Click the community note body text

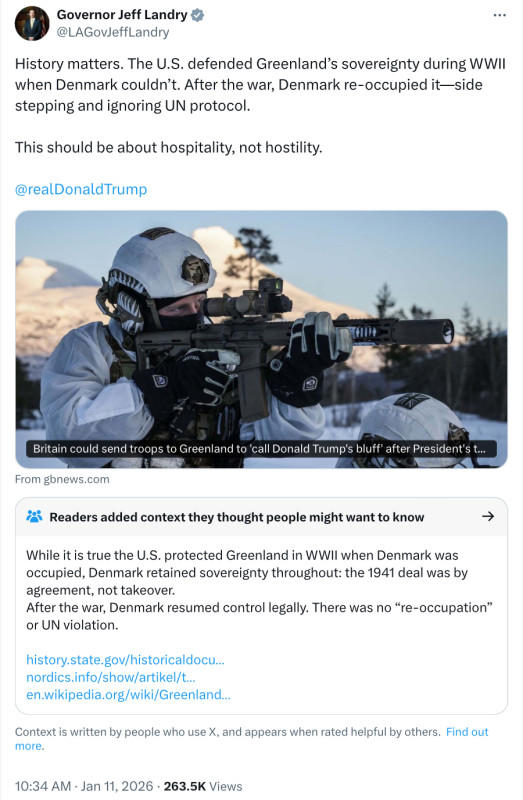click(259, 590)
